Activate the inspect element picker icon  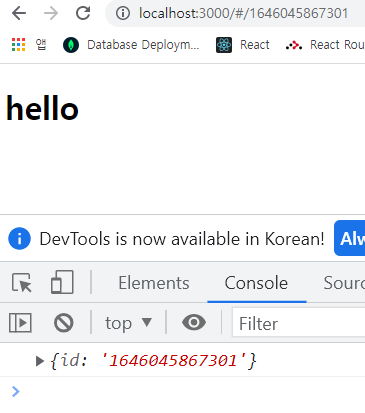coord(22,283)
